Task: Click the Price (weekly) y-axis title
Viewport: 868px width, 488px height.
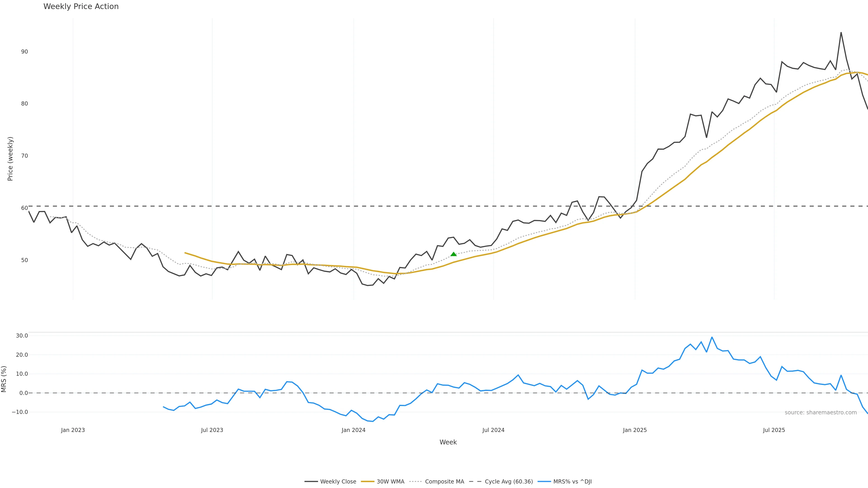Action: [10, 159]
